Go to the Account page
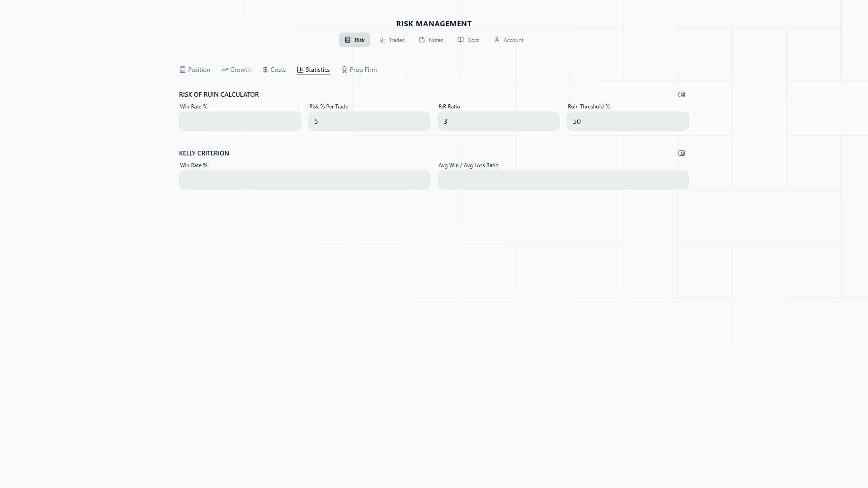 (x=509, y=40)
